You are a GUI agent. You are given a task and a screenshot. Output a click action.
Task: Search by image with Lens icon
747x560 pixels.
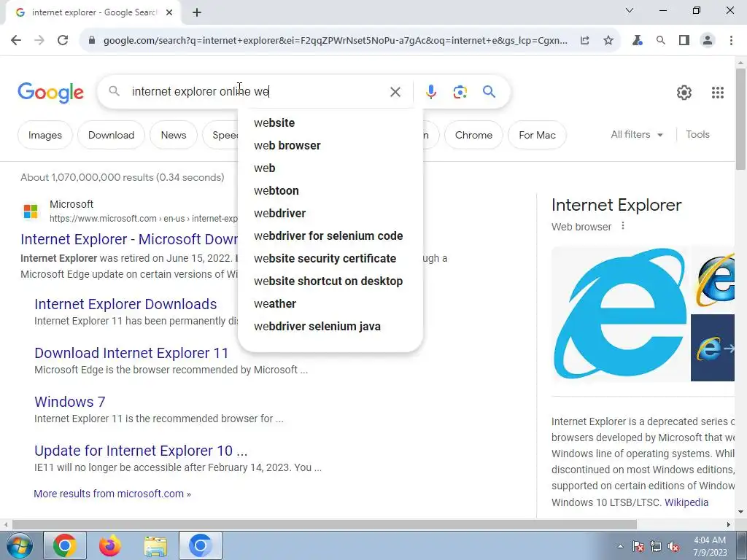460,92
